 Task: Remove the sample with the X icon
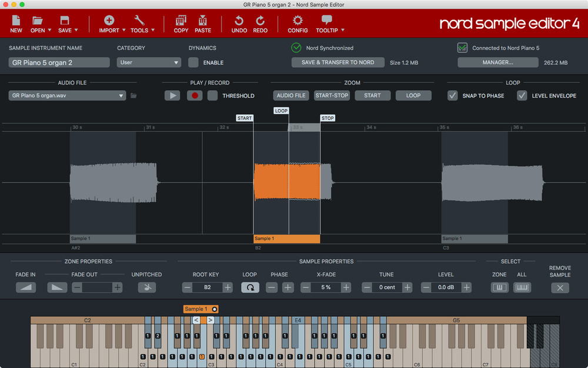[x=560, y=288]
